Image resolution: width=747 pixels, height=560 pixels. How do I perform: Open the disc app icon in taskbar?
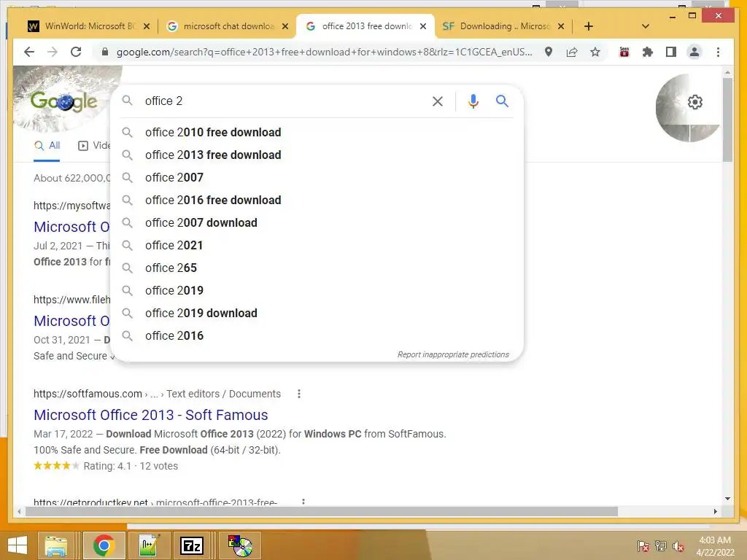pos(241,545)
